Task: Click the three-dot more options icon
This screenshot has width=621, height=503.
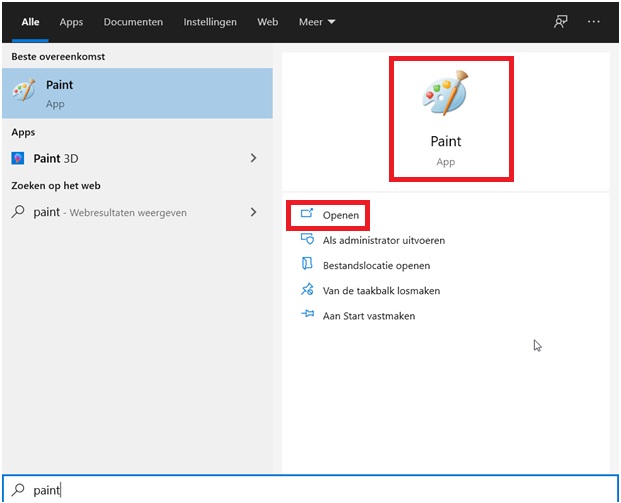Action: point(595,21)
